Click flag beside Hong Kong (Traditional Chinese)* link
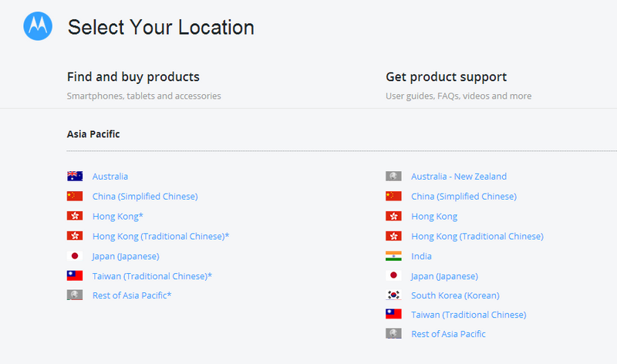The height and width of the screenshot is (364, 617). point(75,236)
